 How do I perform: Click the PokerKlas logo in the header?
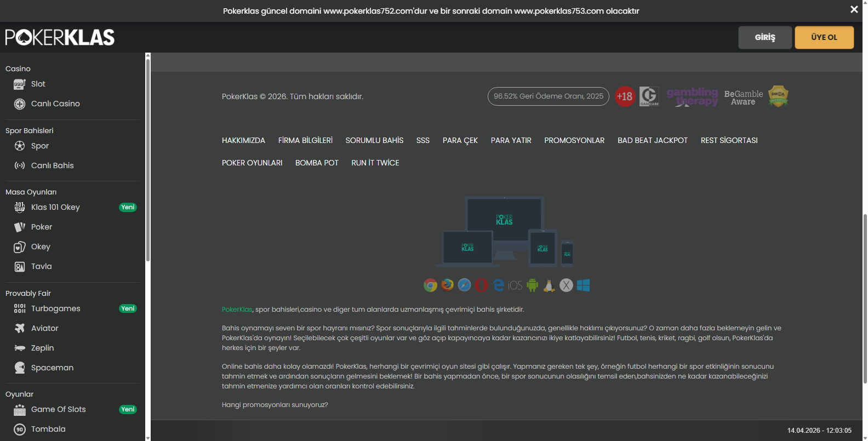click(x=60, y=37)
